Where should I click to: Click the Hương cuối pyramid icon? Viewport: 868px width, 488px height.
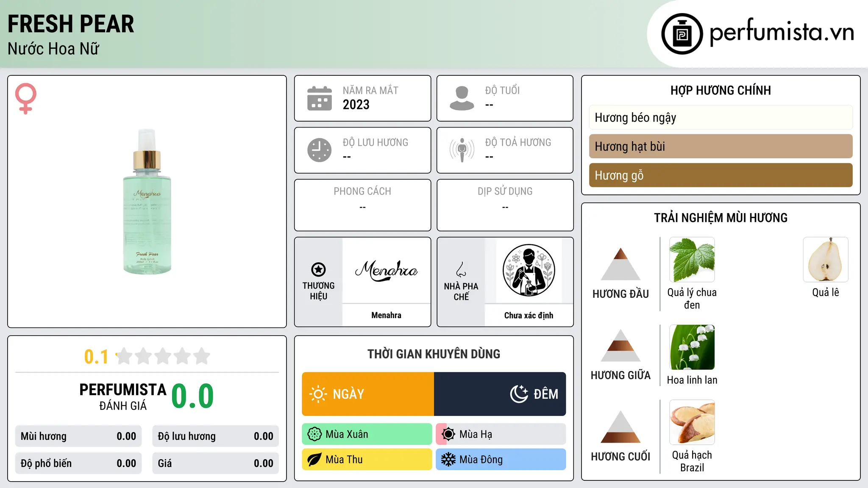pos(620,426)
